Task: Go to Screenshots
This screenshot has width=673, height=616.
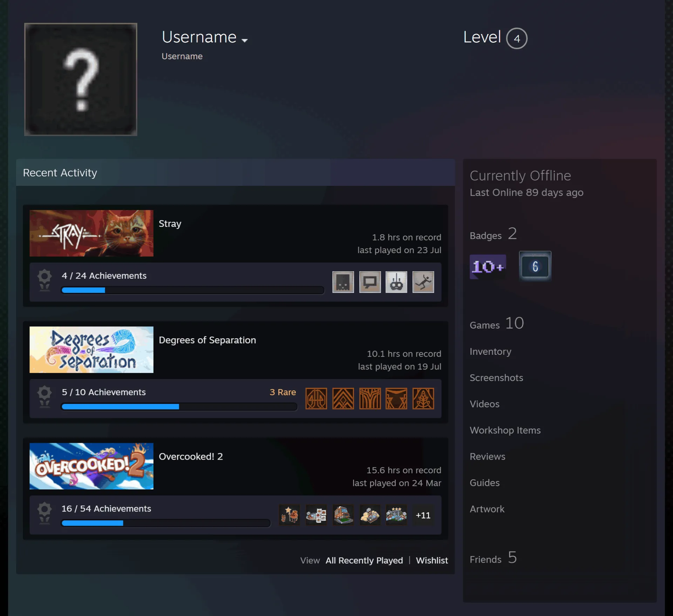Action: point(496,378)
